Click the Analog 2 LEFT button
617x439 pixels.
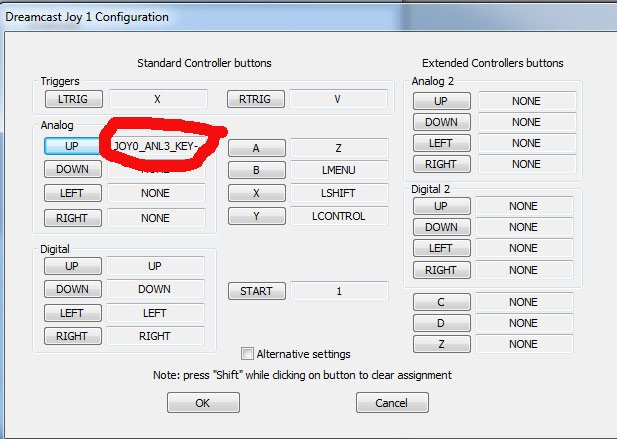click(x=442, y=143)
